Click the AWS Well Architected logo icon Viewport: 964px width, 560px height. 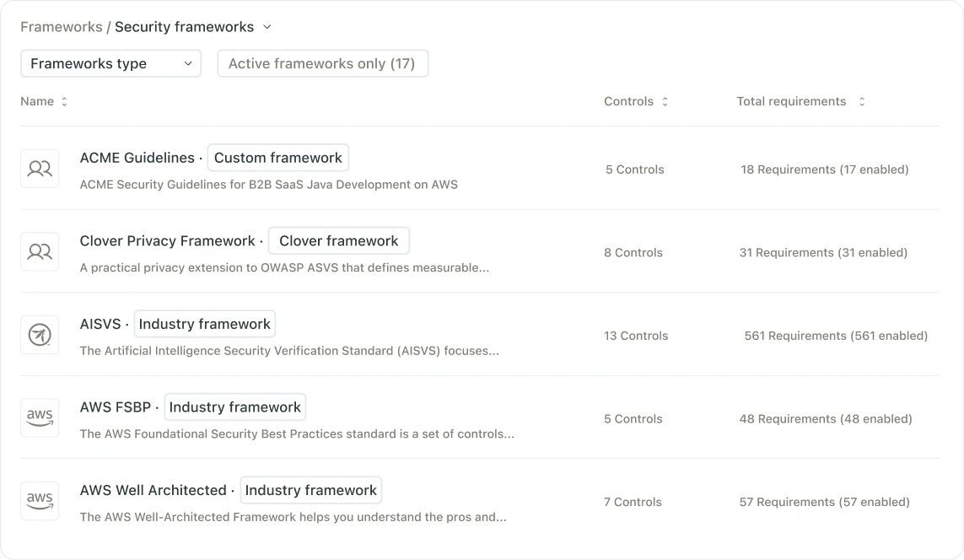(x=40, y=501)
